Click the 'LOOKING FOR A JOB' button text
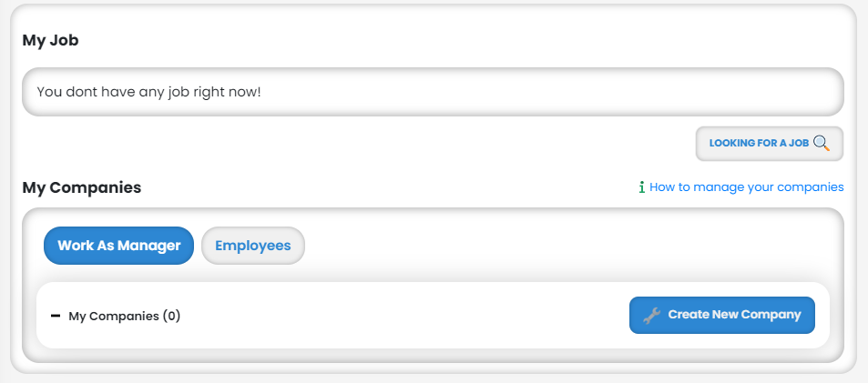This screenshot has height=383, width=868. pos(759,144)
